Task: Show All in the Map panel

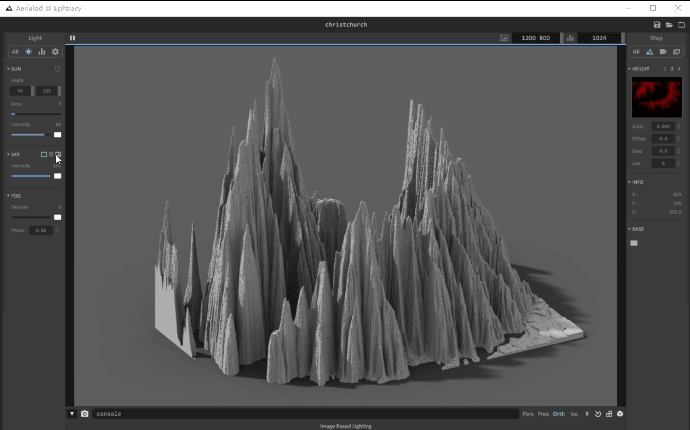Action: pos(636,52)
